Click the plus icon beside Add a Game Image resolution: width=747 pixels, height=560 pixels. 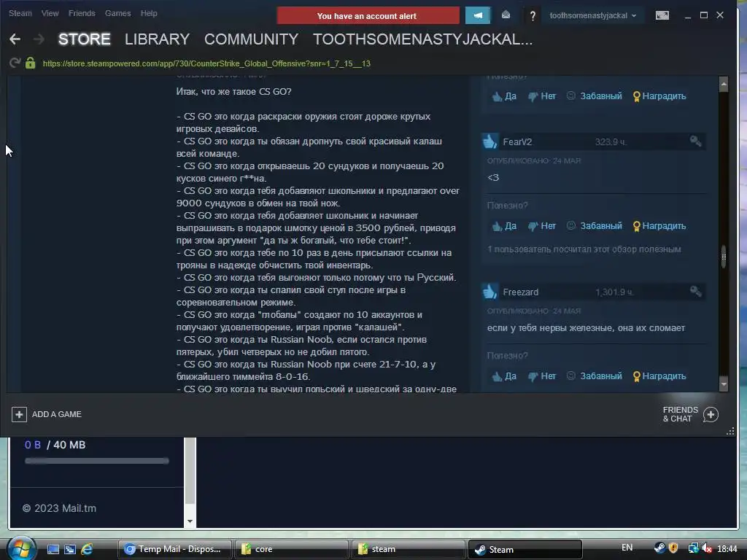coord(19,414)
